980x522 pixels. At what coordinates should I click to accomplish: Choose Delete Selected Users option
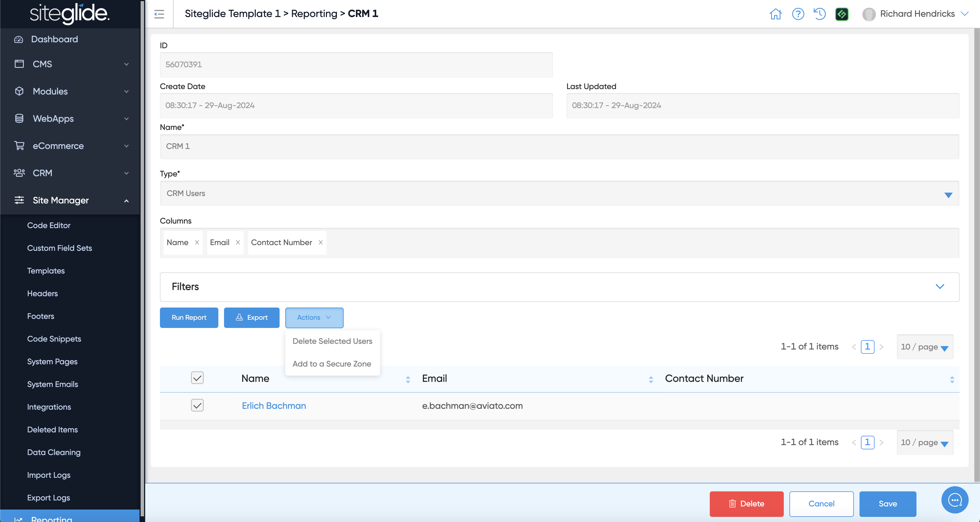(332, 341)
